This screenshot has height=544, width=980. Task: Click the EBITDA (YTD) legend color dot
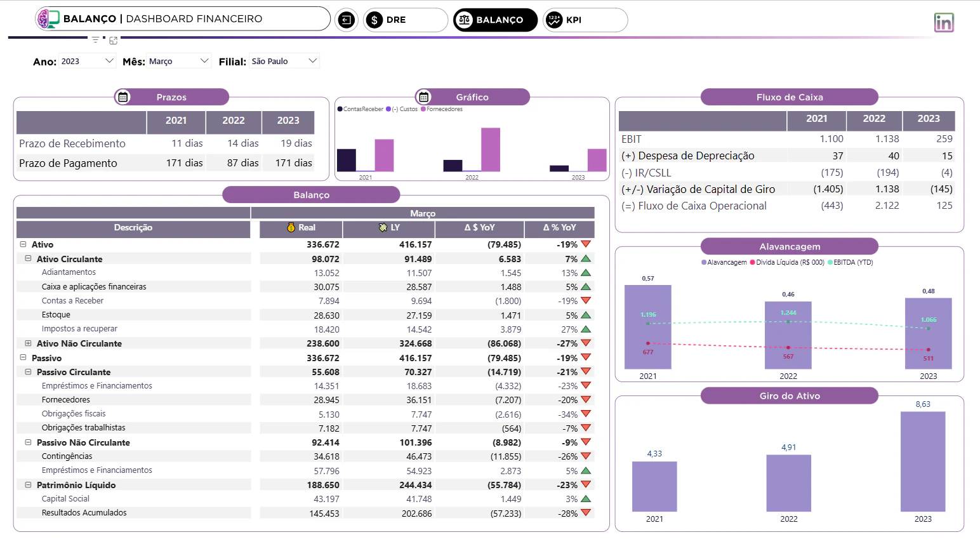coord(830,262)
